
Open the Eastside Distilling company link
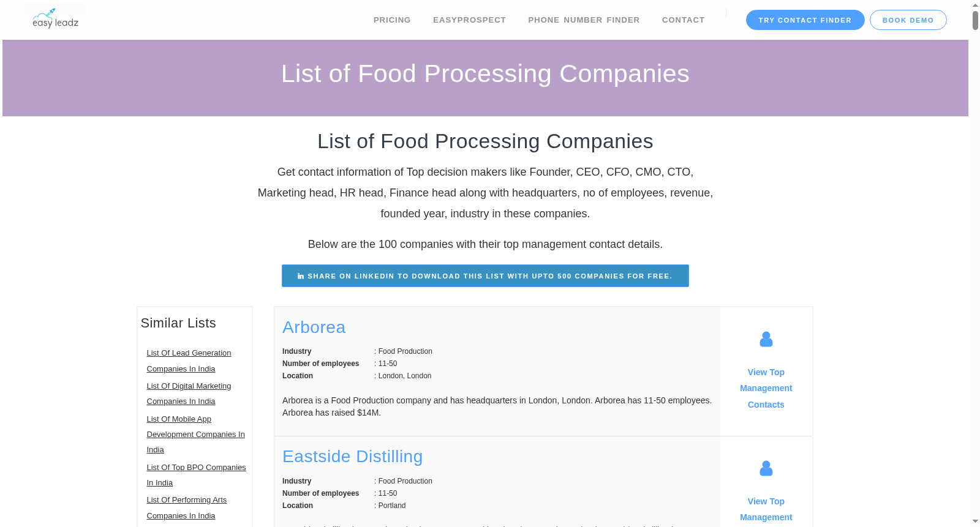[x=352, y=457]
